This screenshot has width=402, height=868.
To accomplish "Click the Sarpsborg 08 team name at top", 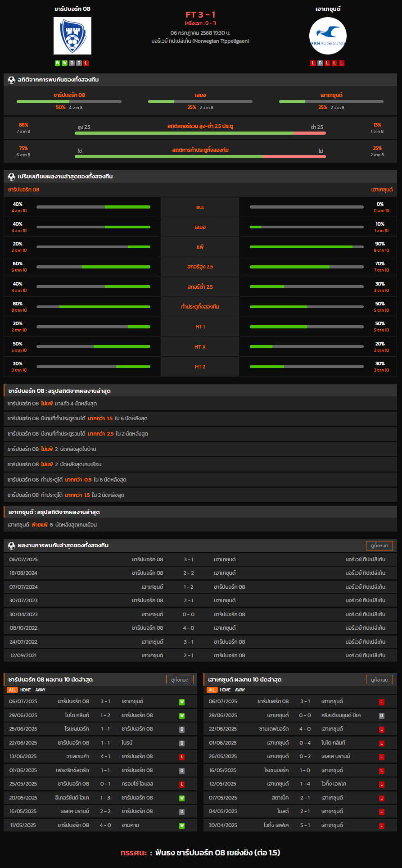I will point(72,9).
